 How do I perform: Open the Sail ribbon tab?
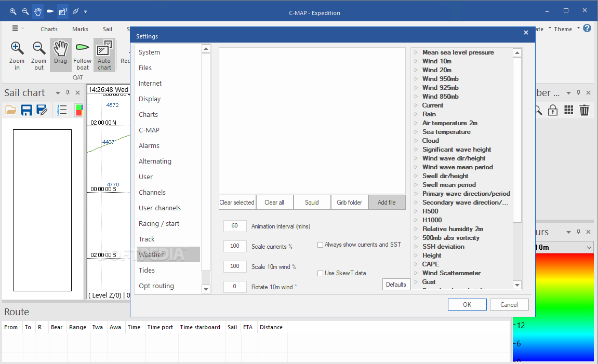[x=108, y=29]
